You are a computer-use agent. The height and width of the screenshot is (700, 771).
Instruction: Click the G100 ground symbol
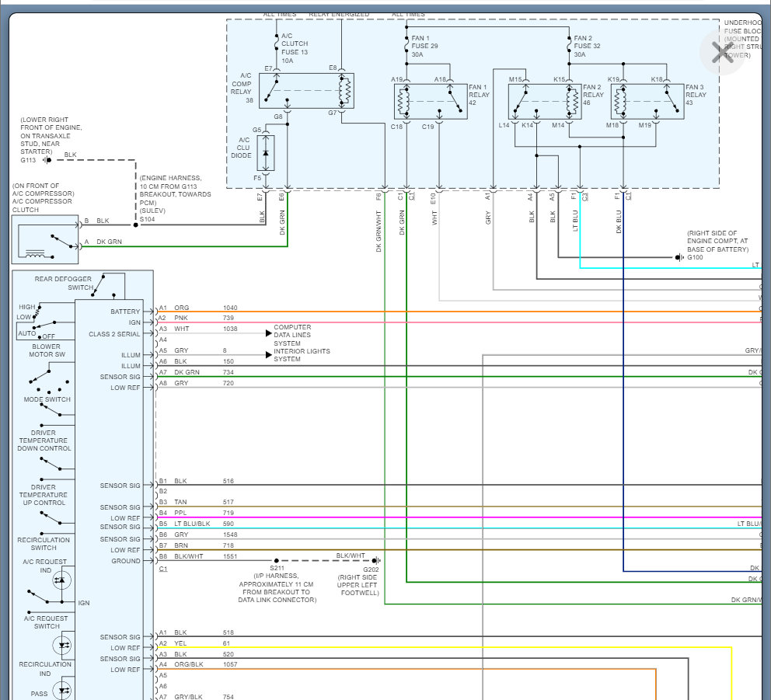[679, 257]
